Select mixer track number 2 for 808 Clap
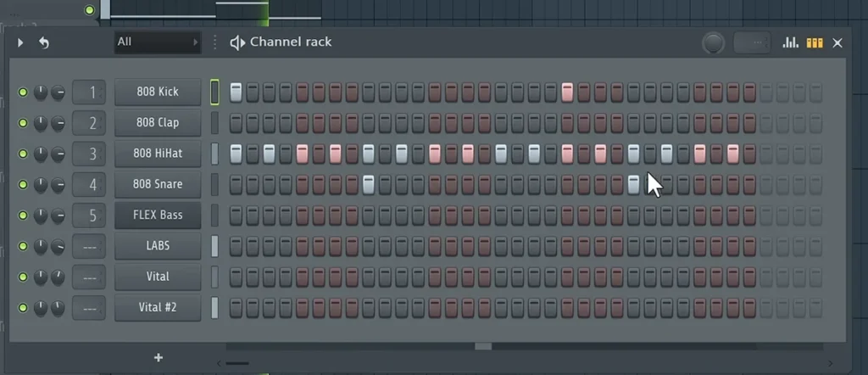The height and width of the screenshot is (375, 868). tap(89, 123)
